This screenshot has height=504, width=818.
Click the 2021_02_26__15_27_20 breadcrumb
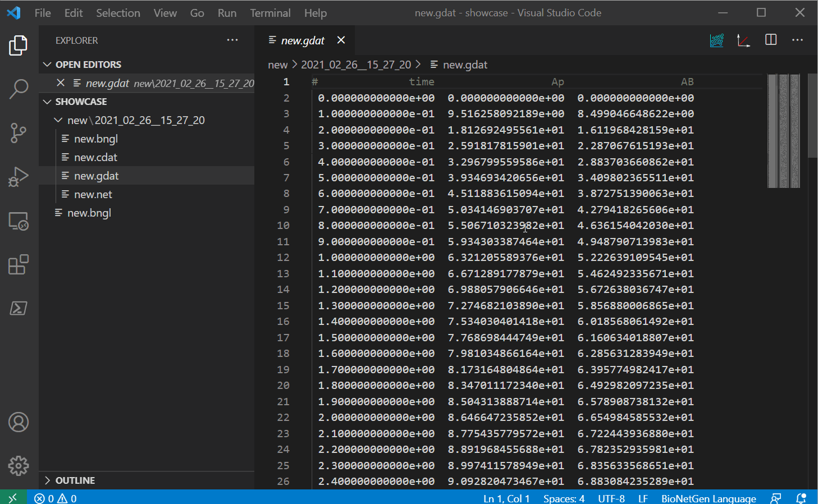pyautogui.click(x=356, y=65)
